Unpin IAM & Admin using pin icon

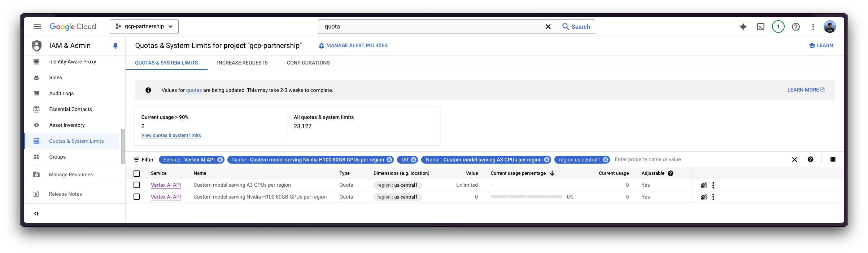pos(115,46)
